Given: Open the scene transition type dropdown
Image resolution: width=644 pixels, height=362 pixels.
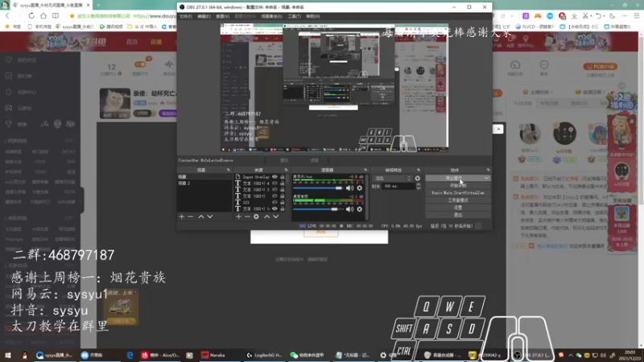Looking at the screenshot, I should pos(392,179).
